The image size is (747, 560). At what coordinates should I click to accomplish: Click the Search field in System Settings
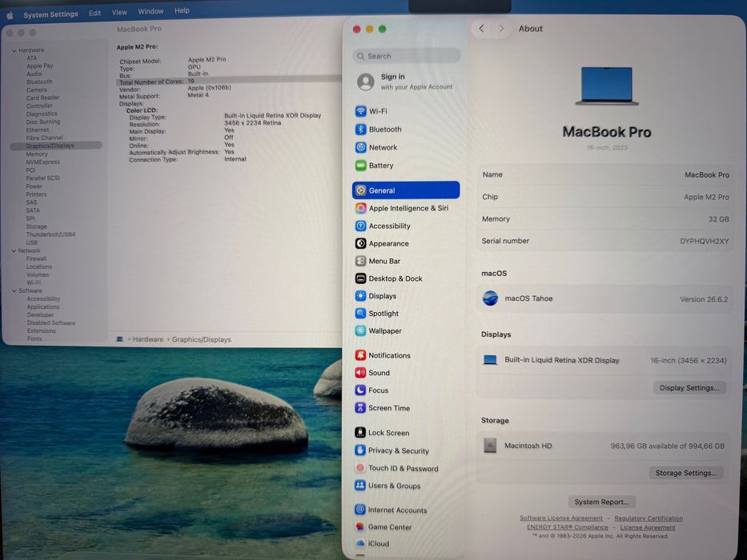(x=407, y=56)
